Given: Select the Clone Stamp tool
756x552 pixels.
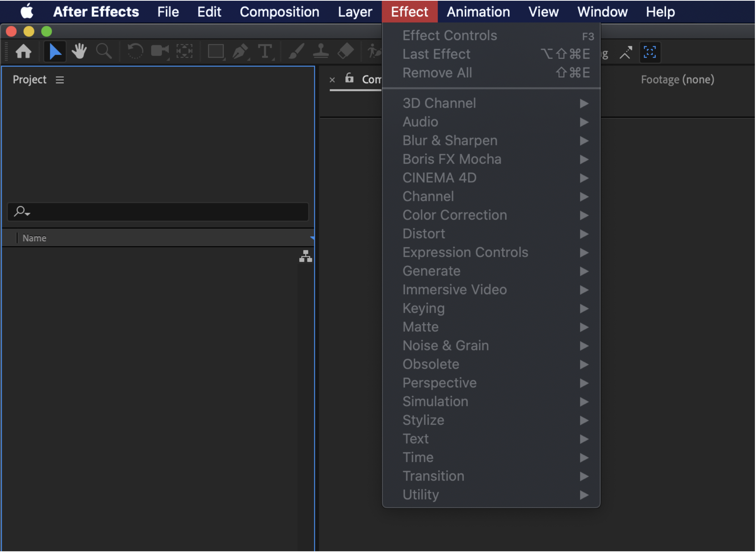Looking at the screenshot, I should 321,51.
